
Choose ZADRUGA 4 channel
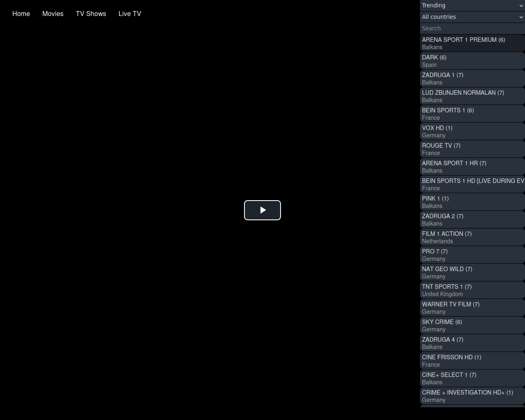[472, 343]
